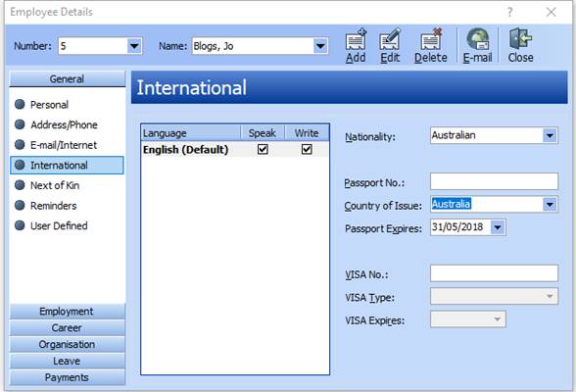Click the Language column header
The width and height of the screenshot is (576, 392).
pyautogui.click(x=191, y=133)
